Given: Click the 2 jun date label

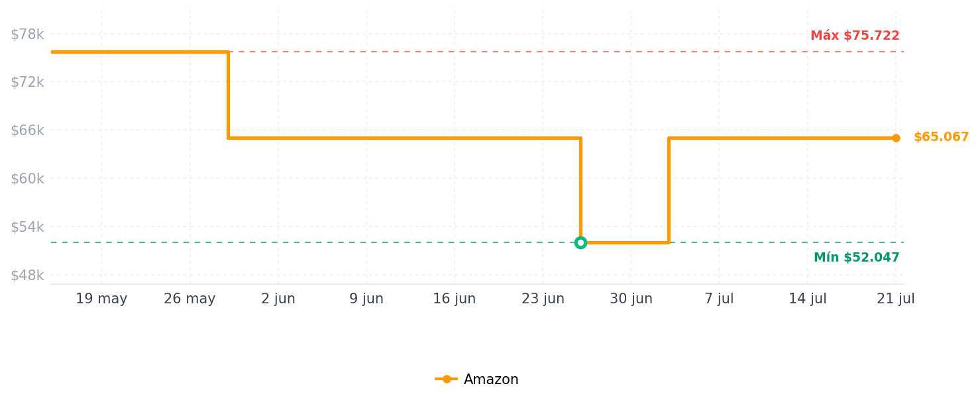Looking at the screenshot, I should coord(278,299).
